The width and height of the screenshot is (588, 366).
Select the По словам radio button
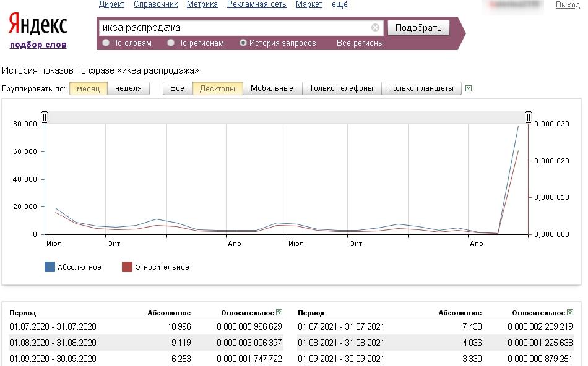tap(106, 43)
